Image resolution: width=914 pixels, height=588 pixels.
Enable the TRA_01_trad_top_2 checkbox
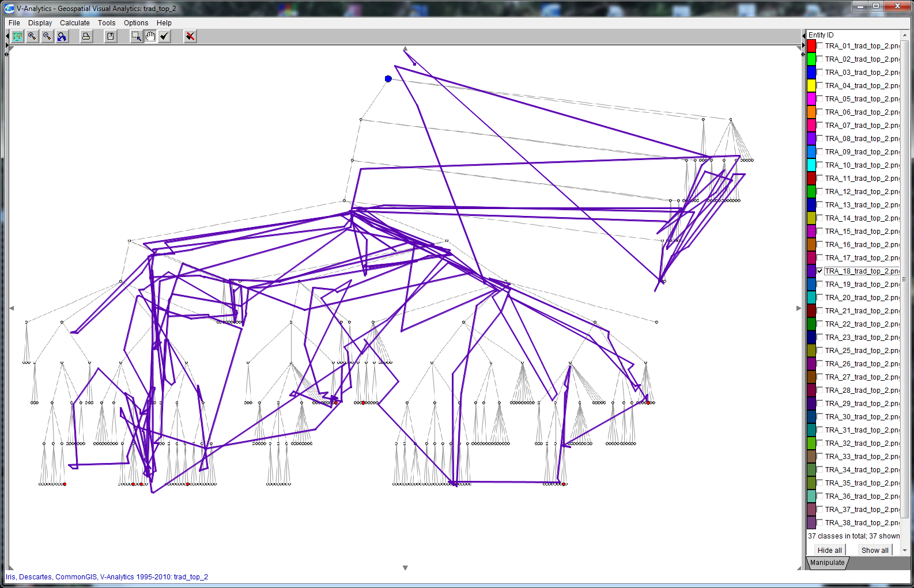pos(819,46)
